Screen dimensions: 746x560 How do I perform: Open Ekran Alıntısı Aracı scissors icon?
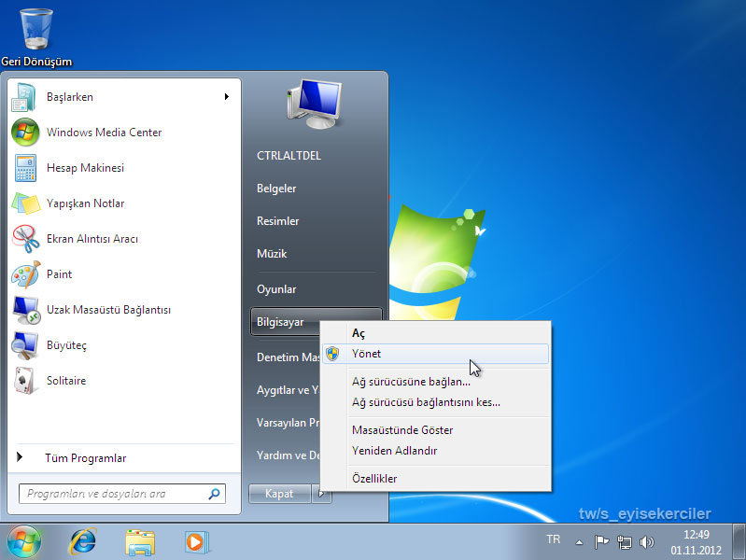(x=26, y=239)
